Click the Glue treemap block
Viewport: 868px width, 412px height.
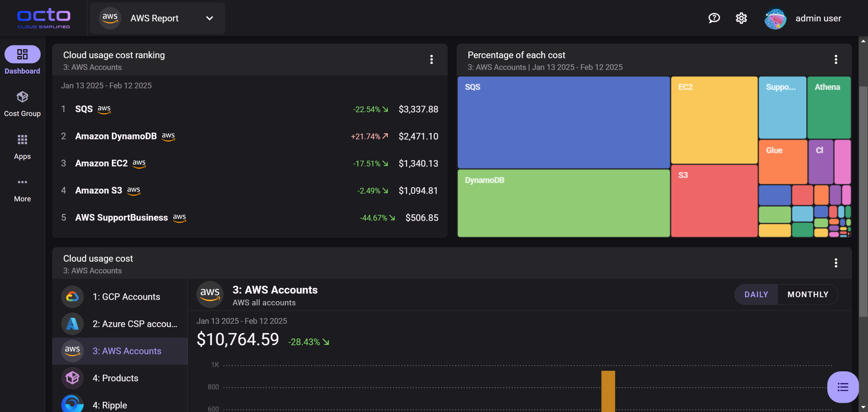[x=783, y=162]
